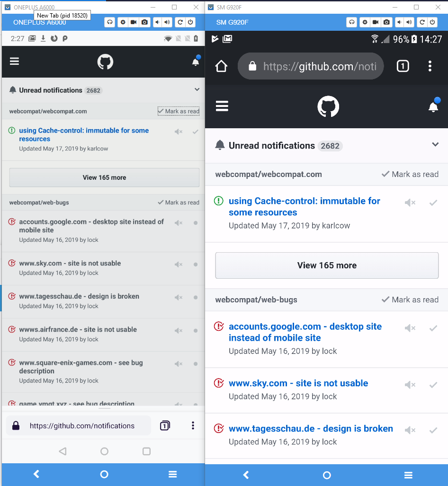
Task: Open browser three-dot menu on ONEPLUS A6000
Action: click(x=193, y=425)
